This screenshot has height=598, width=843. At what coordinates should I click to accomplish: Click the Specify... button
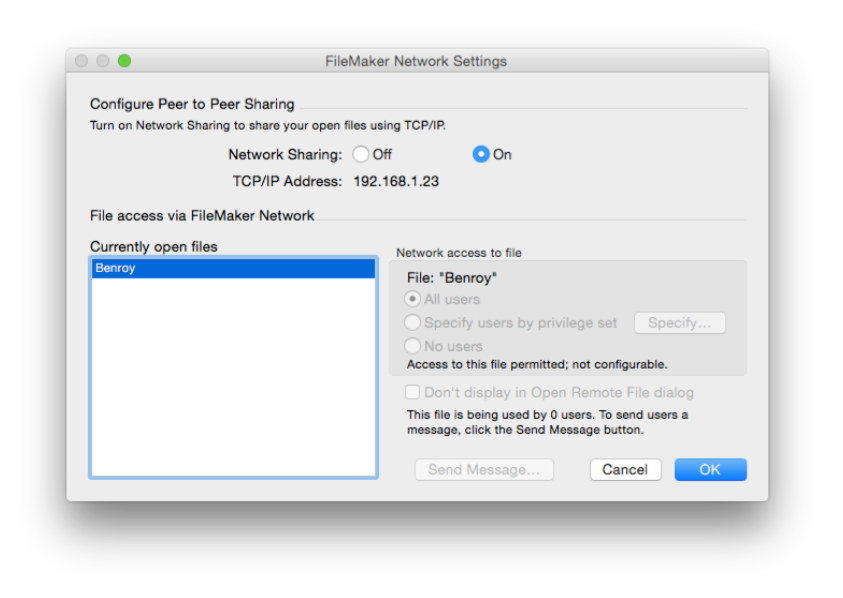(x=679, y=323)
